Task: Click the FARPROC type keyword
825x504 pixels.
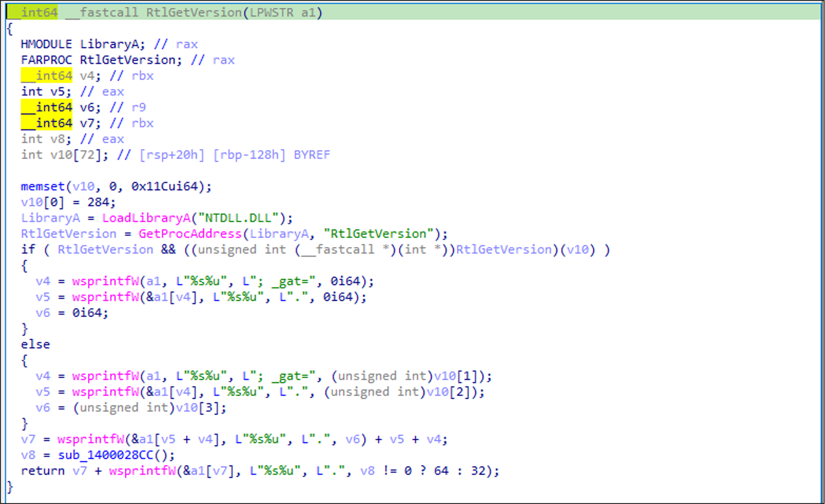Action: click(46, 60)
